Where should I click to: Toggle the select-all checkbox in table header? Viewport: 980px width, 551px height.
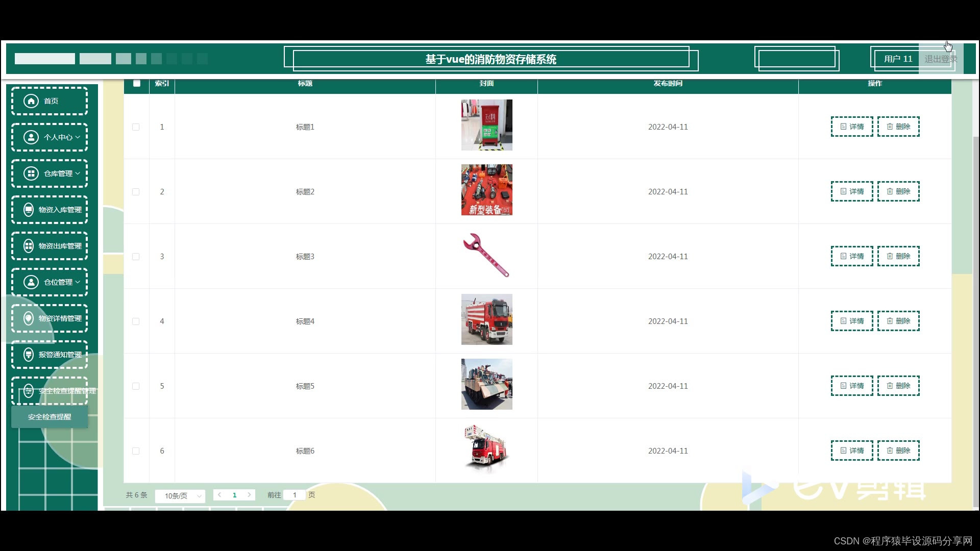click(x=136, y=83)
